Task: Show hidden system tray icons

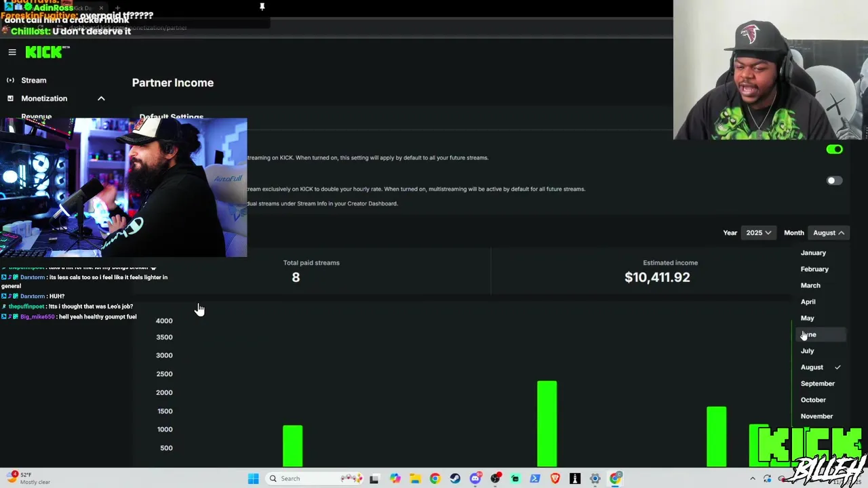Action: (752, 479)
